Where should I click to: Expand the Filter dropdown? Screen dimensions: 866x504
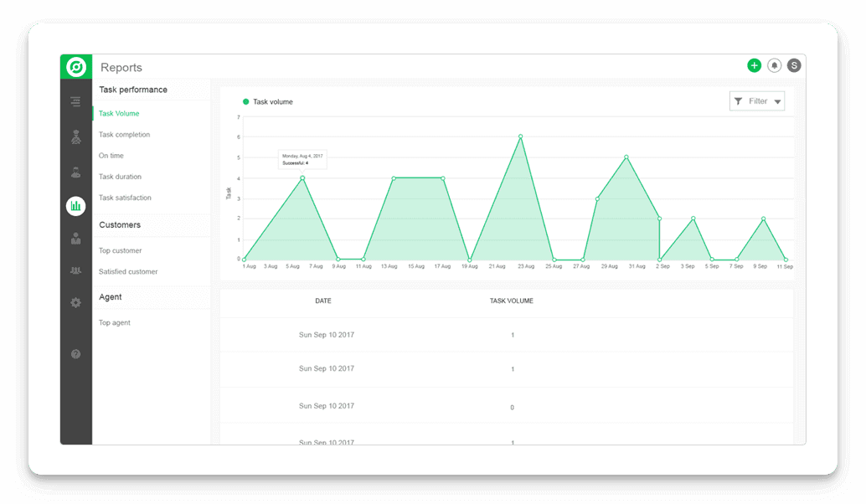tap(757, 101)
